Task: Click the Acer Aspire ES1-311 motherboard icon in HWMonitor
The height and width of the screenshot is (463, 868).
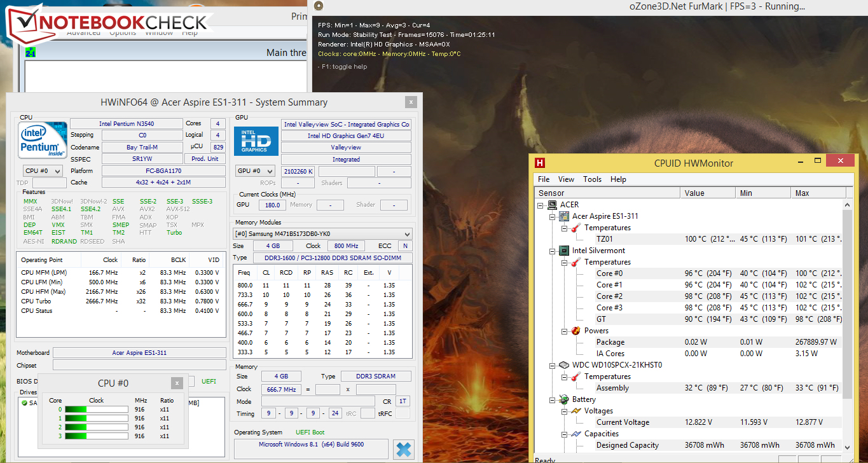Action: point(564,216)
